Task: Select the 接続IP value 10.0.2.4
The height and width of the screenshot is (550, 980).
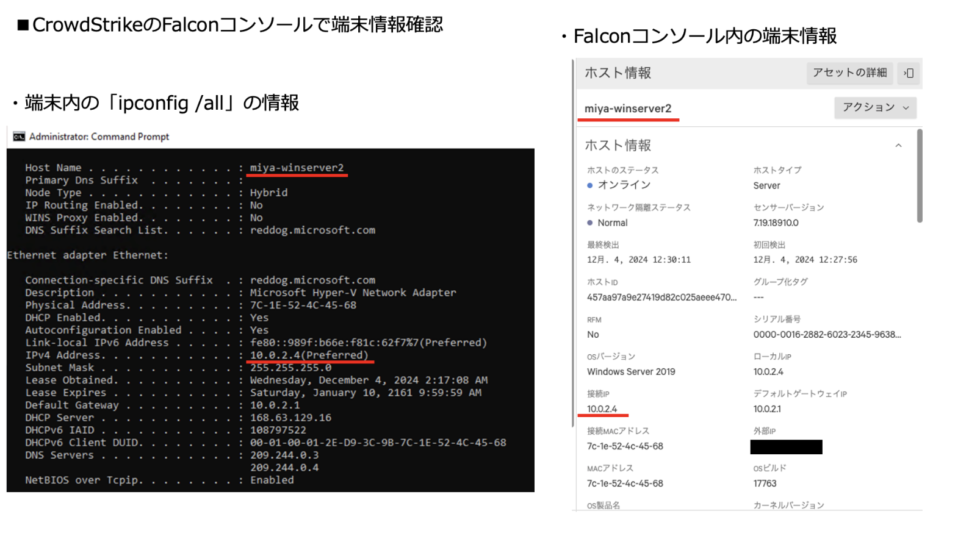Action: click(x=602, y=409)
